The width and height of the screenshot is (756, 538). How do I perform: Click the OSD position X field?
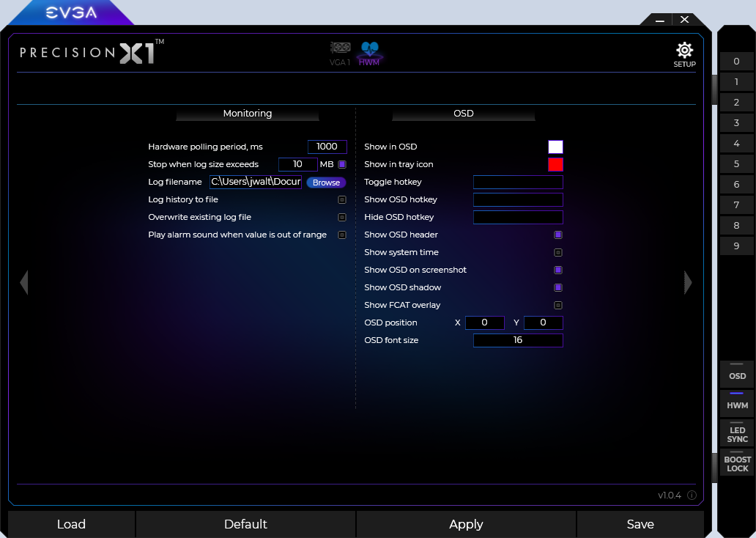tap(484, 323)
